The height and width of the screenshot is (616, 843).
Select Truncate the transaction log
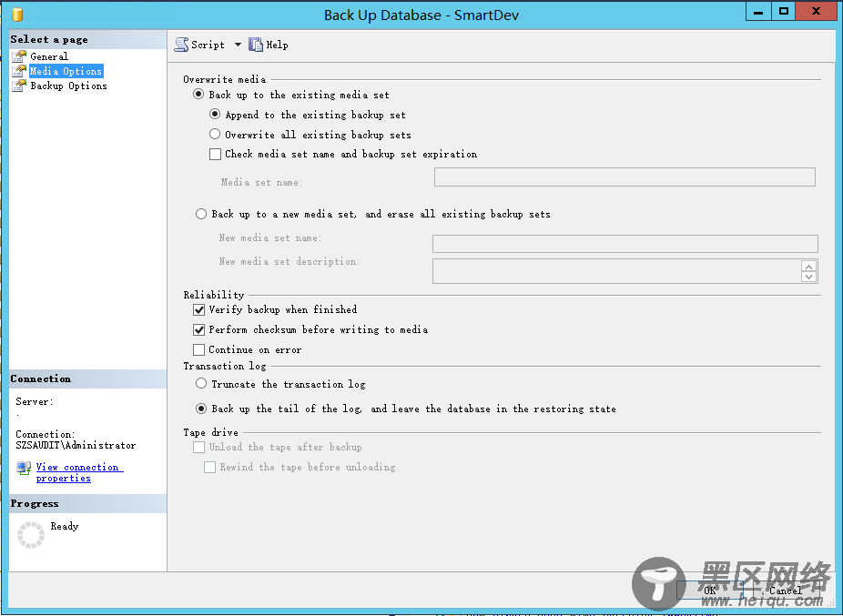201,383
